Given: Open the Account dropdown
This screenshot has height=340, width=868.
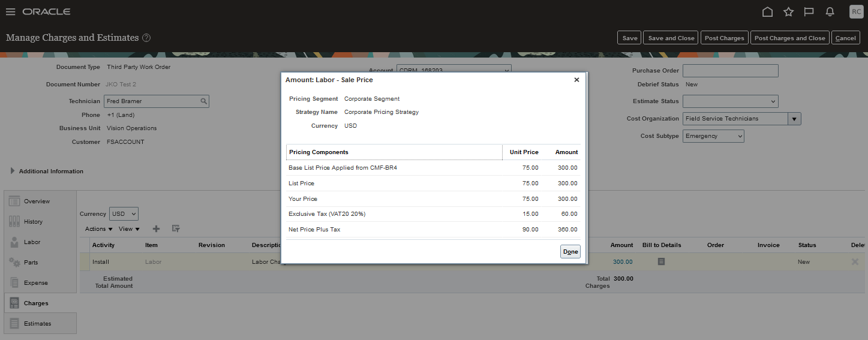Looking at the screenshot, I should [453, 70].
